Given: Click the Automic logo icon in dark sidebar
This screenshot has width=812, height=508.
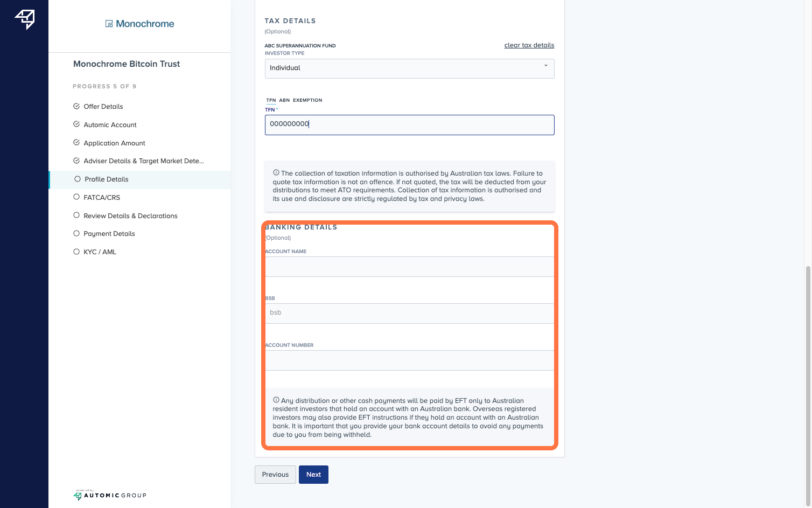Looking at the screenshot, I should pyautogui.click(x=25, y=19).
